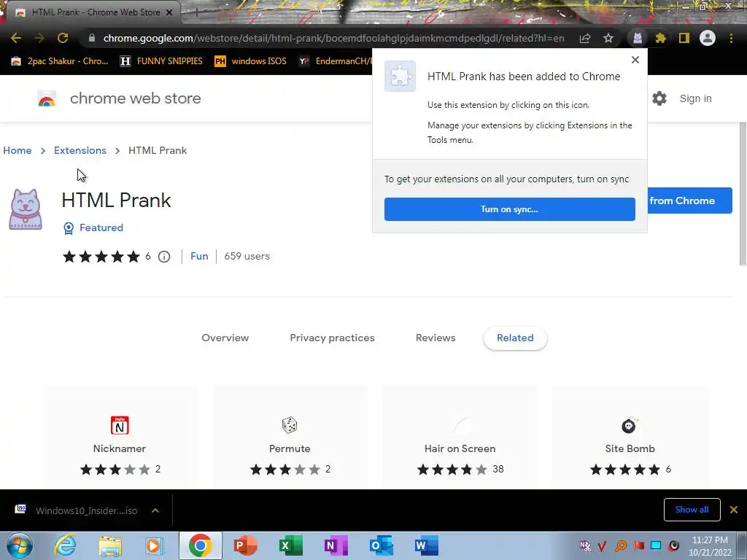Launch Word from taskbar
The image size is (747, 560).
[426, 545]
